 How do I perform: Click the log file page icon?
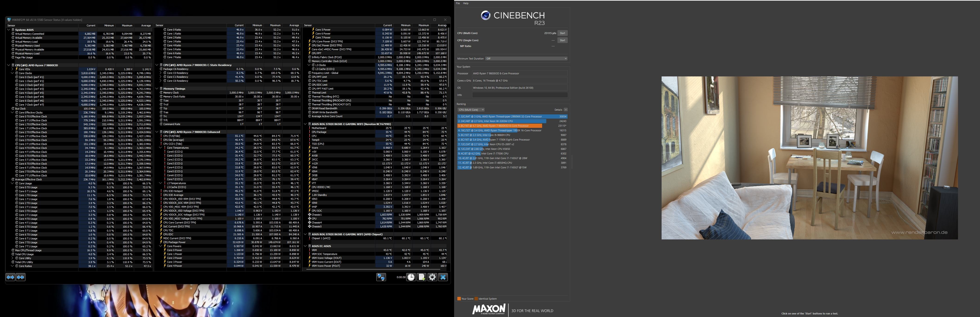click(x=421, y=277)
